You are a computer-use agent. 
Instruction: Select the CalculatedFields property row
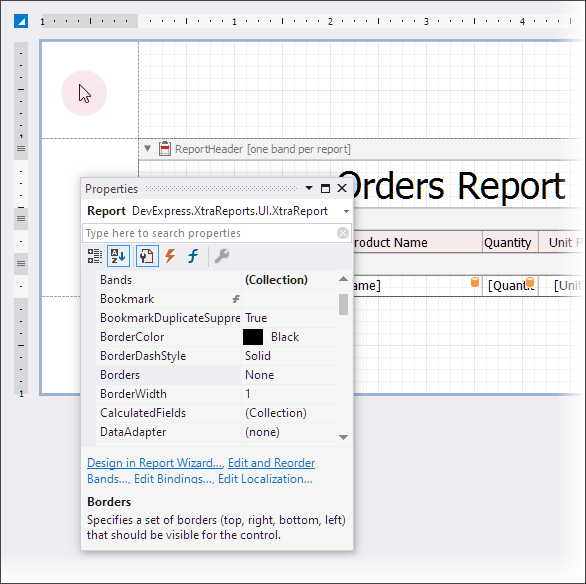tap(215, 413)
